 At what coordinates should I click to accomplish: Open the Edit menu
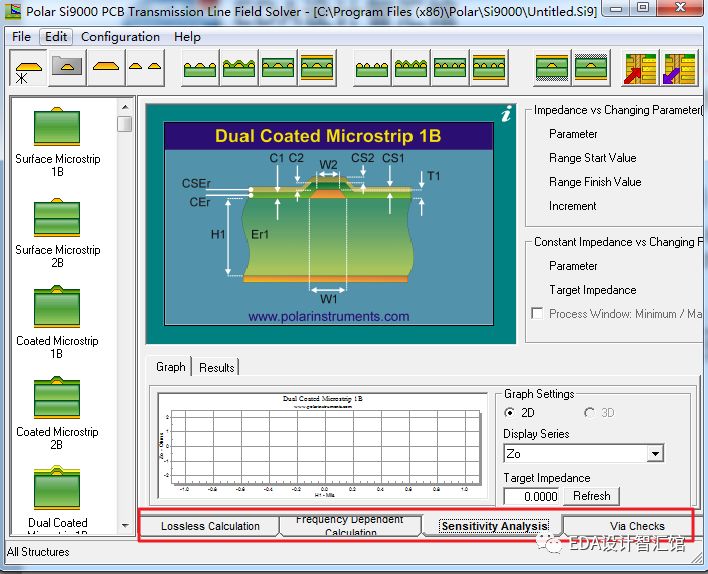[56, 37]
